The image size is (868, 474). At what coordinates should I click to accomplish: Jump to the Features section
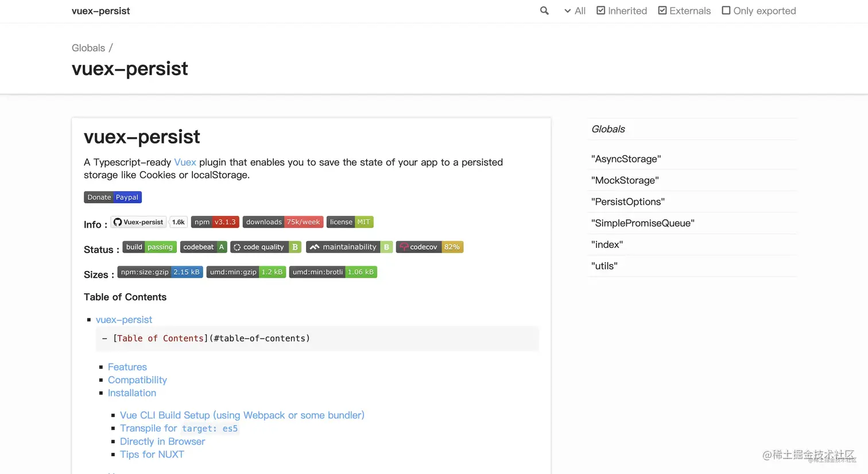click(x=127, y=367)
